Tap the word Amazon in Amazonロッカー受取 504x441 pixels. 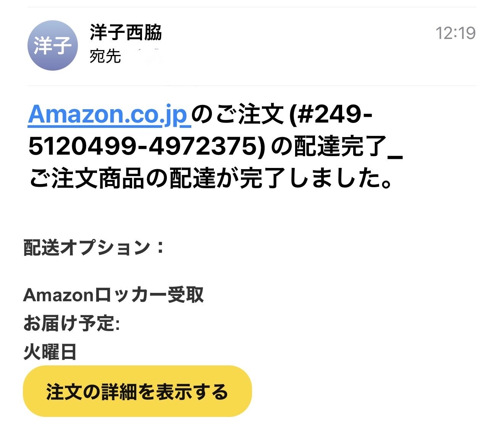coord(58,295)
